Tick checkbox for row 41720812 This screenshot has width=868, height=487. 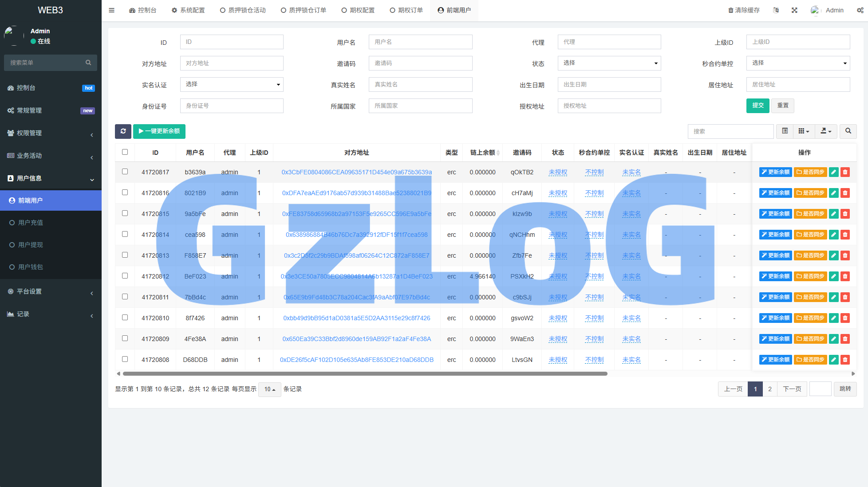tap(125, 276)
